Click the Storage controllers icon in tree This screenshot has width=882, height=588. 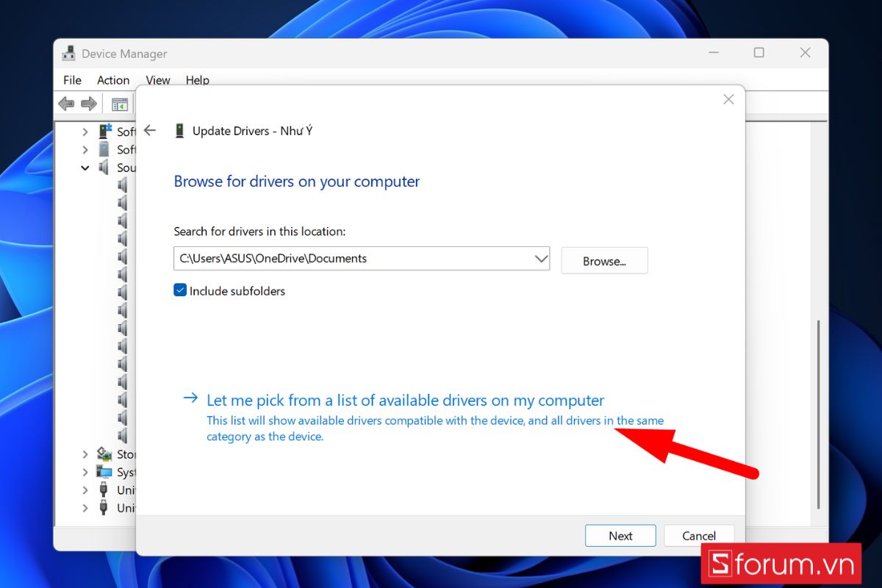click(105, 454)
